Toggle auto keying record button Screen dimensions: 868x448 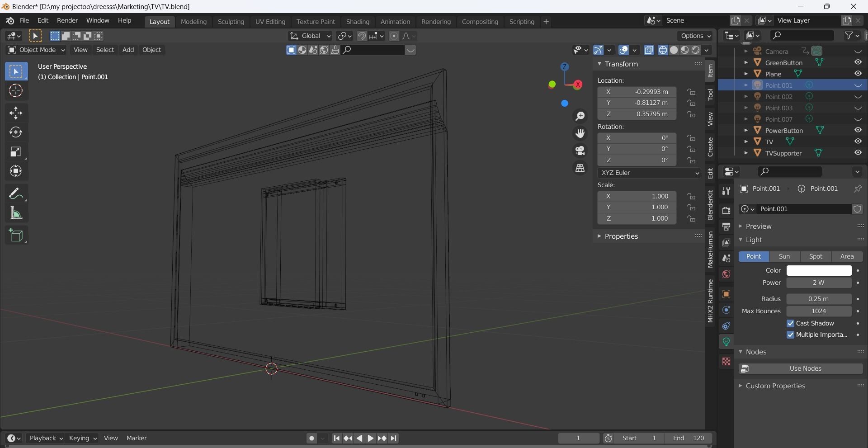311,438
